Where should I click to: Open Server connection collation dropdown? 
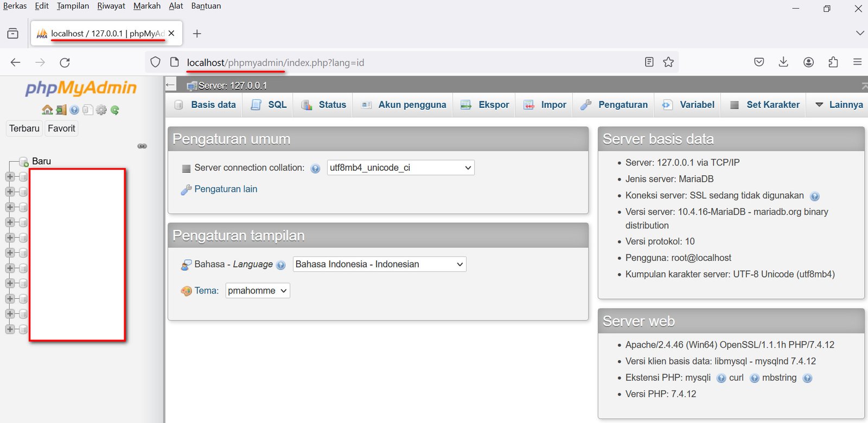click(400, 168)
